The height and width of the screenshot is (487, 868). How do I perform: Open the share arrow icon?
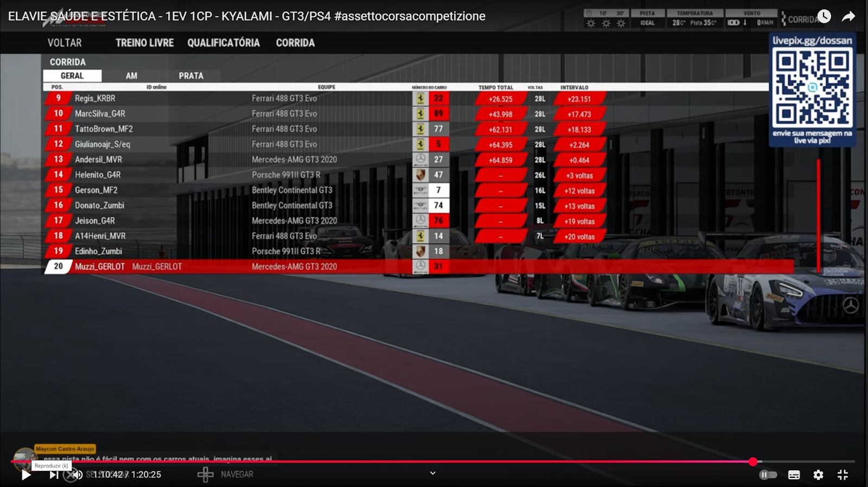click(x=848, y=16)
